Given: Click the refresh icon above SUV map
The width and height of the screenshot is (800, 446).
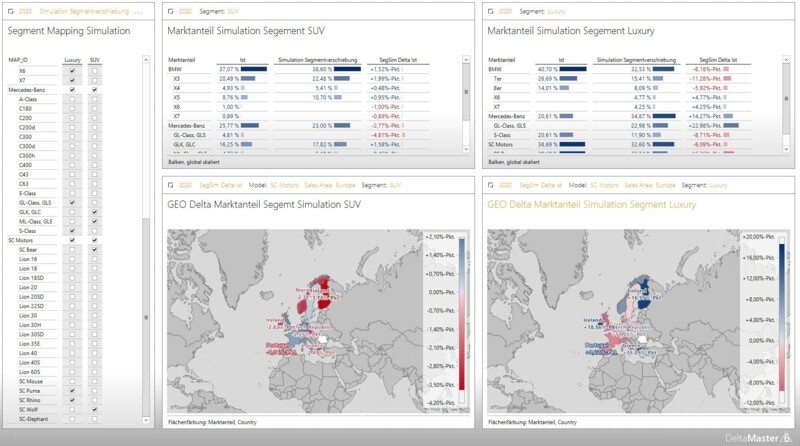Looking at the screenshot, I should pyautogui.click(x=171, y=185).
